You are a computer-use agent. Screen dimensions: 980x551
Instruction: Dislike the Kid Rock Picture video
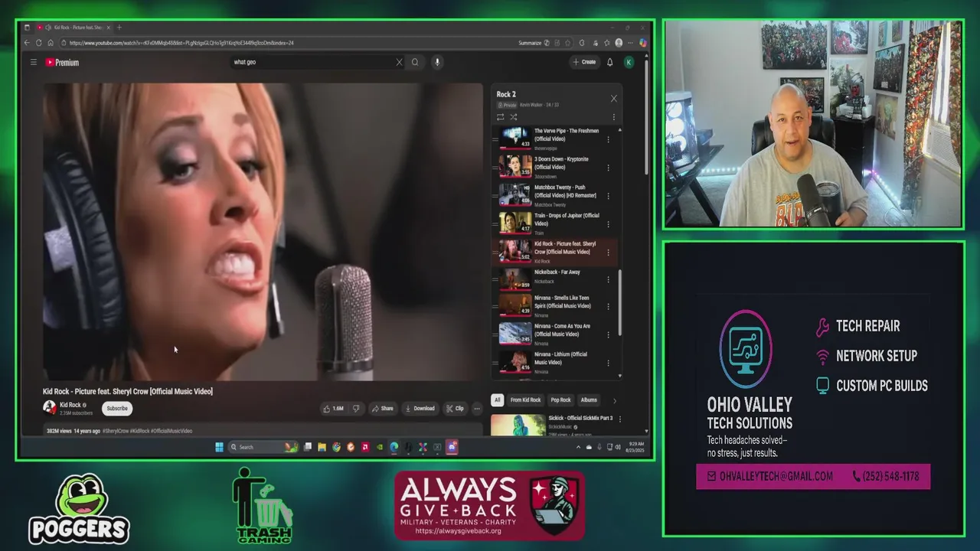pos(355,409)
